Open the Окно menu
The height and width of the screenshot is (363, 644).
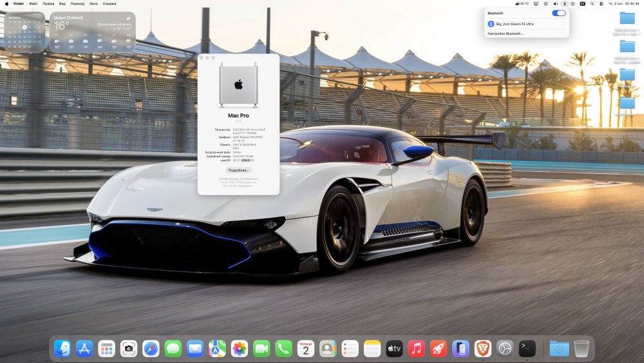click(93, 4)
